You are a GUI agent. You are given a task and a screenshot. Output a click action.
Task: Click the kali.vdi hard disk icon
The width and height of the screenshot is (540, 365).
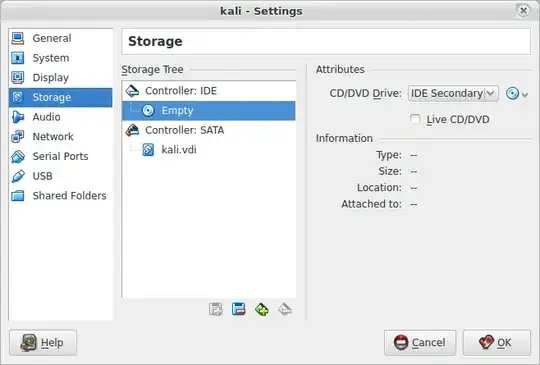pyautogui.click(x=148, y=150)
